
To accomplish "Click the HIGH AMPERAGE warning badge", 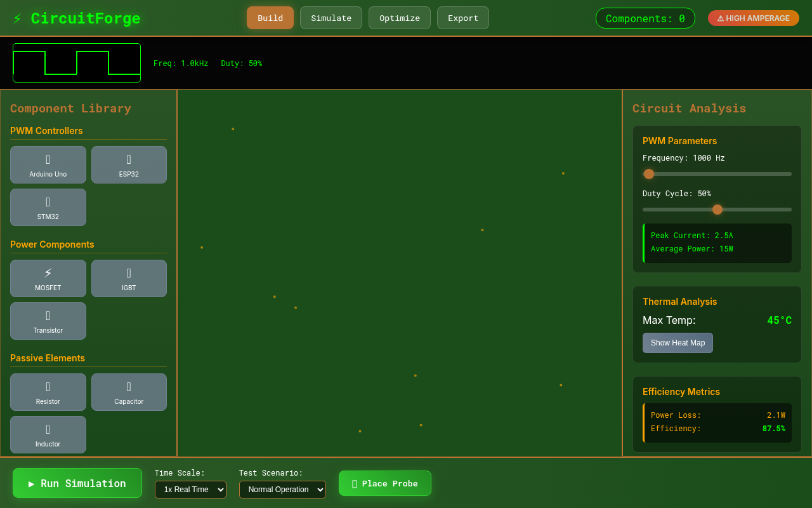I will [x=753, y=18].
